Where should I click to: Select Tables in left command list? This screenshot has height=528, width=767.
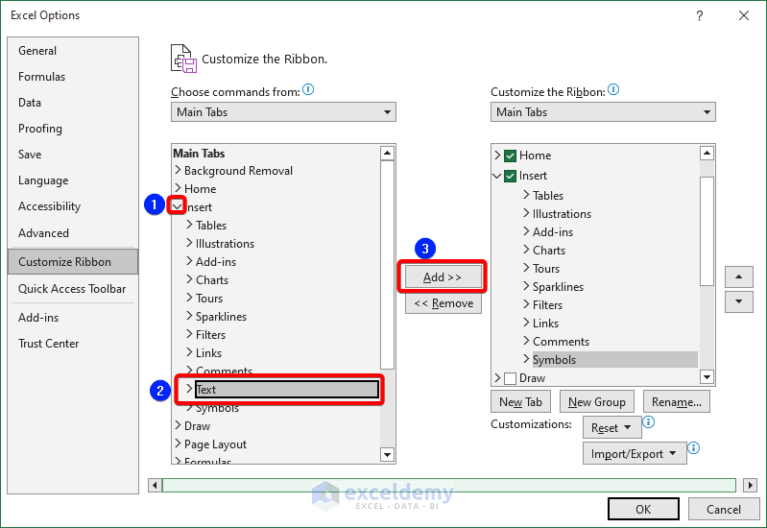(x=211, y=226)
